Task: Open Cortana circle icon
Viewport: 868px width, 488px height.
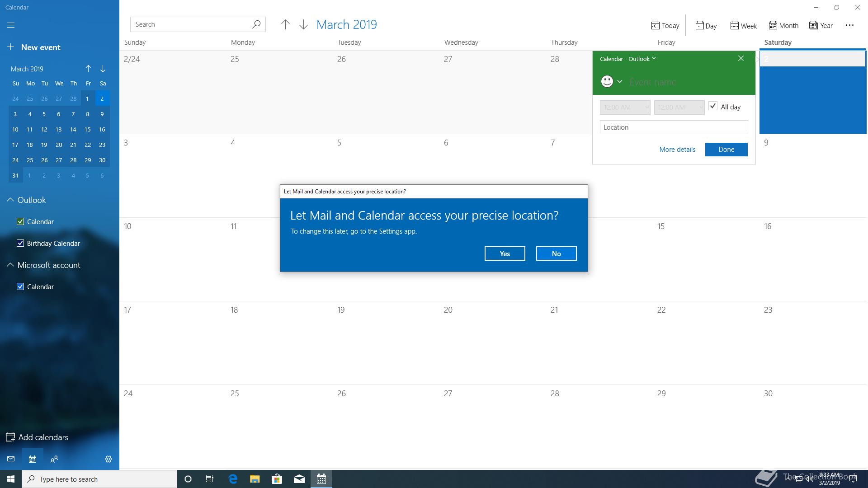Action: (x=188, y=479)
